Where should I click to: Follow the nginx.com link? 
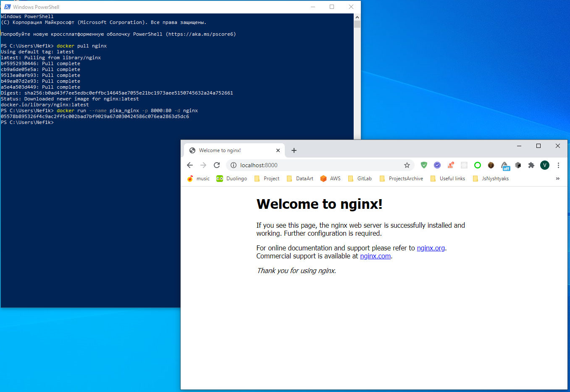point(375,256)
